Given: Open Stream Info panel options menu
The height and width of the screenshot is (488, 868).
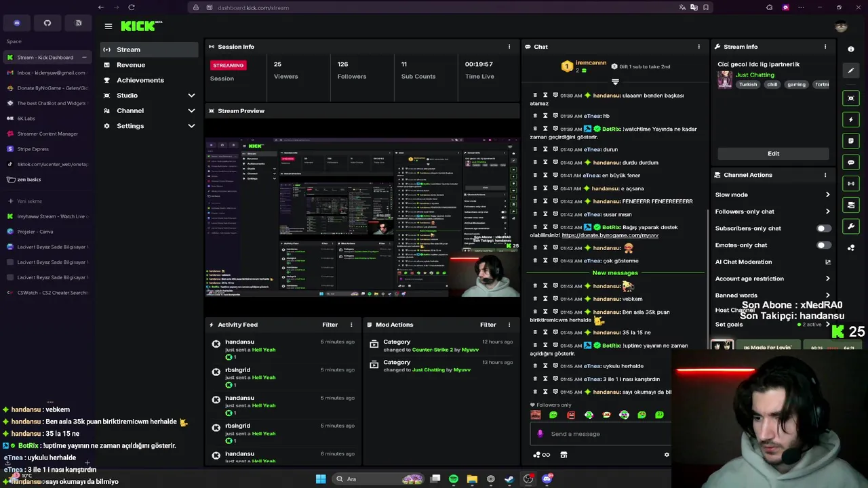Looking at the screenshot, I should click(x=825, y=47).
